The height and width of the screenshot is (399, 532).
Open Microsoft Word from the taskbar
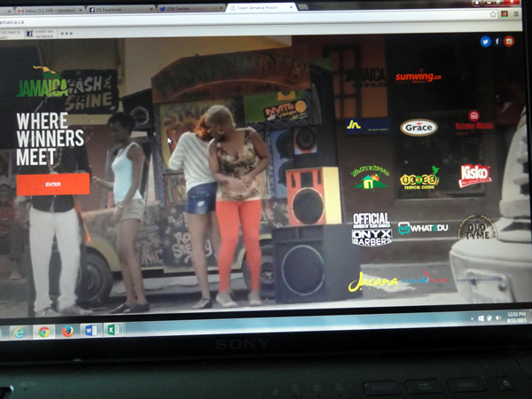(91, 330)
